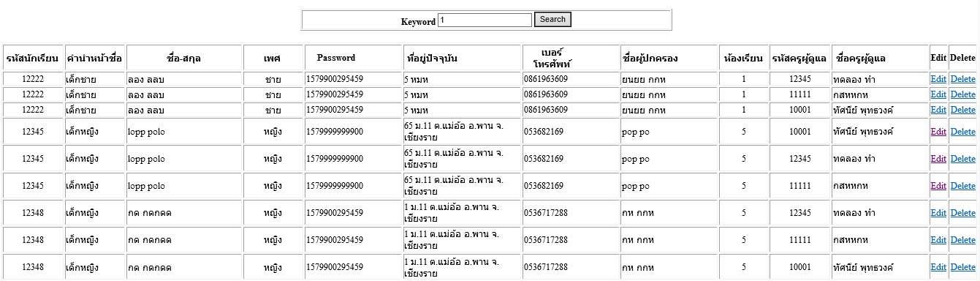The width and height of the screenshot is (980, 281).
Task: Click the เพศ column header
Action: coord(273,58)
